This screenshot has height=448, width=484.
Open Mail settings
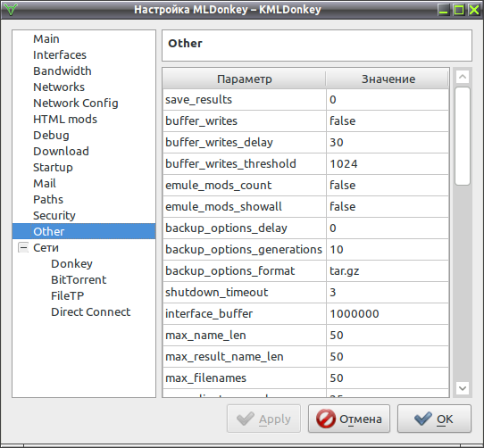point(45,183)
